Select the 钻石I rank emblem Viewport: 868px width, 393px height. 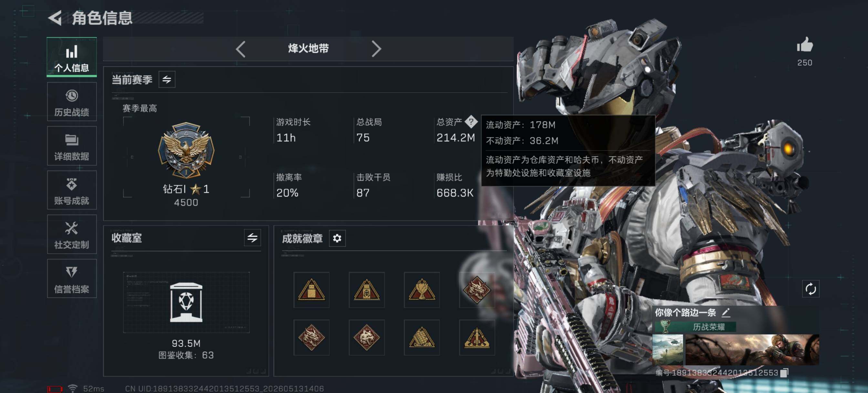(x=186, y=151)
